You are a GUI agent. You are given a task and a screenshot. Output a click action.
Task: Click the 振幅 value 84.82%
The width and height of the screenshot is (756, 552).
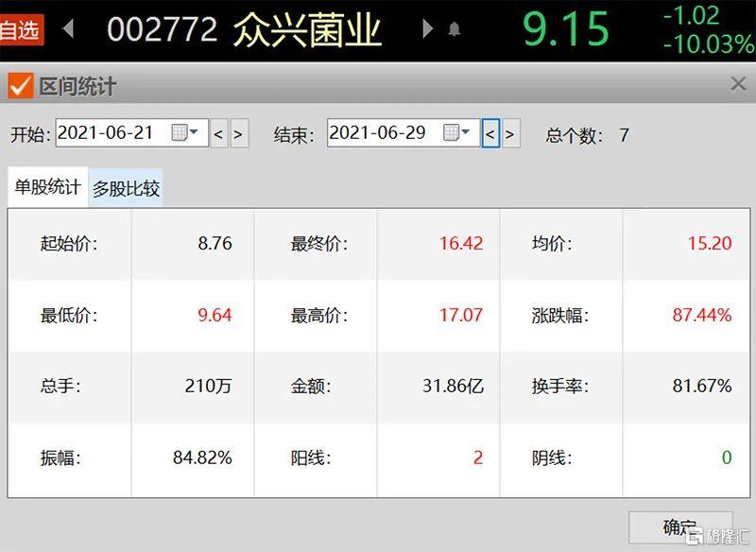coord(202,457)
